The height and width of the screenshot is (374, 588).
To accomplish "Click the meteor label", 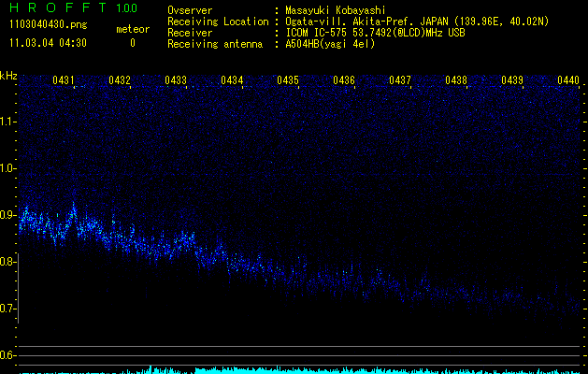I will (132, 30).
